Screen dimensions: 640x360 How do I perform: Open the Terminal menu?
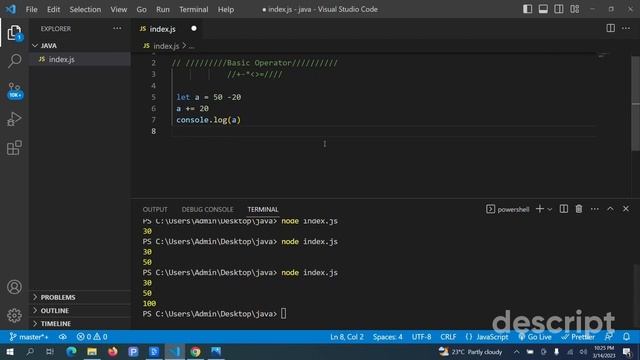click(x=193, y=9)
